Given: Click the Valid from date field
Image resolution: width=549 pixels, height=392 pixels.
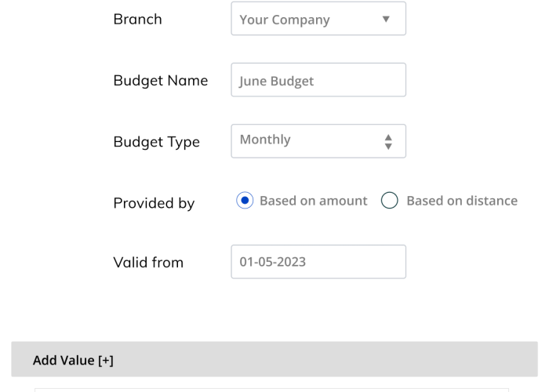Looking at the screenshot, I should [318, 262].
